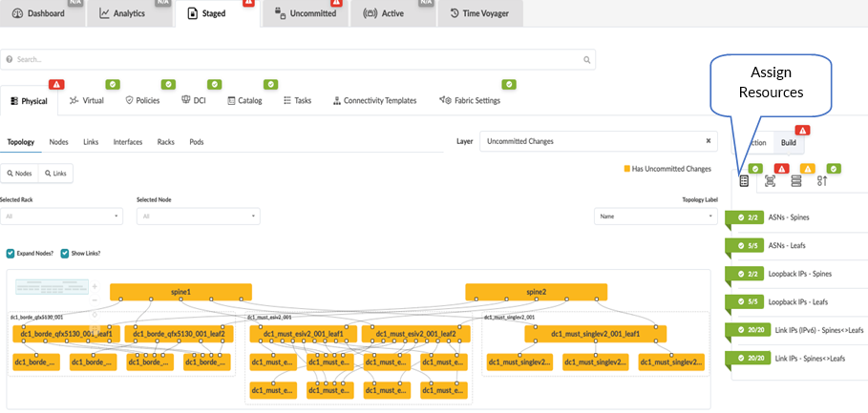Image resolution: width=868 pixels, height=413 pixels.
Task: Click the help icon in search bar
Action: click(9, 60)
